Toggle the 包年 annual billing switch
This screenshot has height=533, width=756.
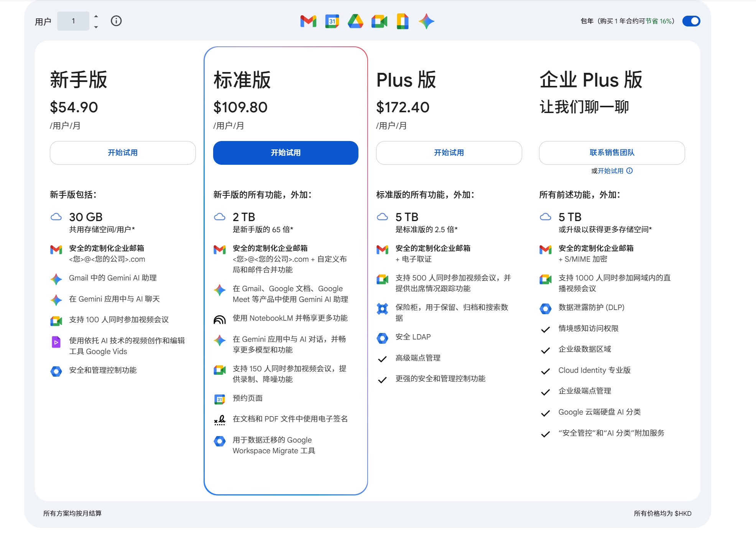click(x=692, y=21)
